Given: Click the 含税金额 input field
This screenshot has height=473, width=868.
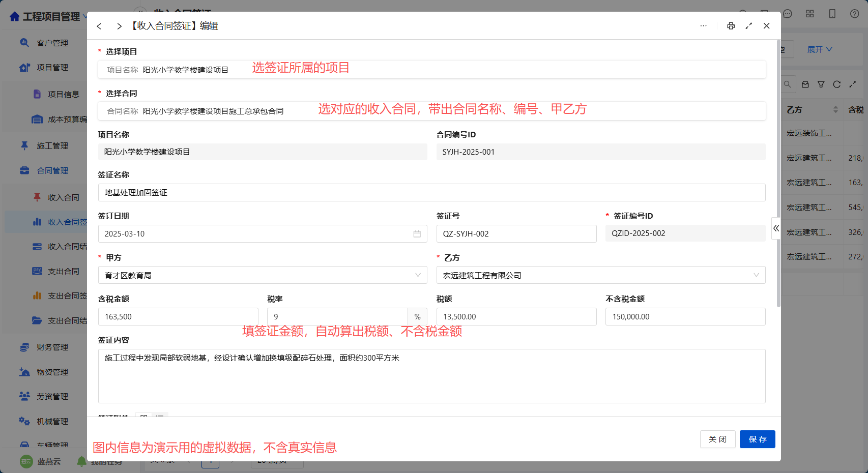Looking at the screenshot, I should 178,317.
